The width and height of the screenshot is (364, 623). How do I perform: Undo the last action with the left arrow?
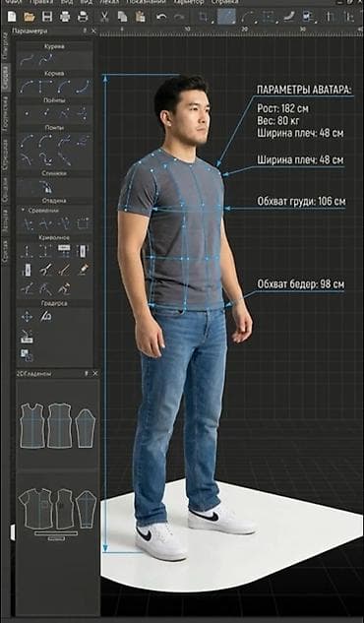pos(161,17)
